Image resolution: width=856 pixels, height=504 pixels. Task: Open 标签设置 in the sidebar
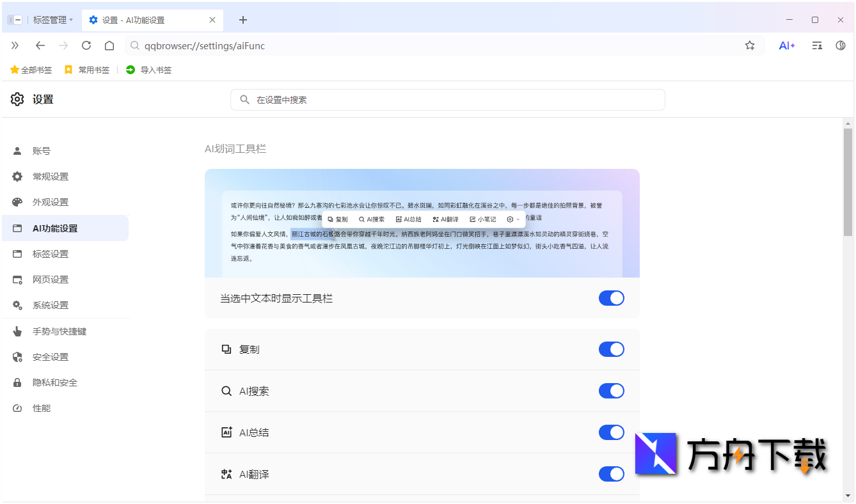point(51,253)
